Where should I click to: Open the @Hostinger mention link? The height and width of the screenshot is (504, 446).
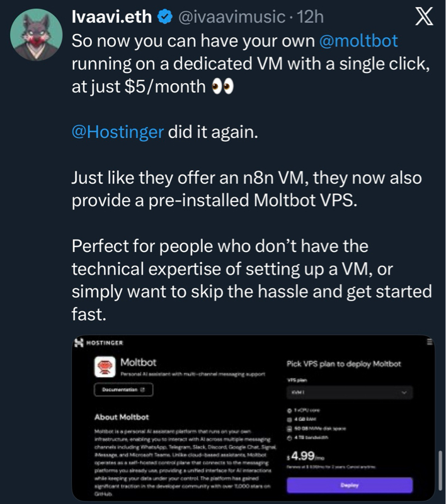tap(118, 132)
